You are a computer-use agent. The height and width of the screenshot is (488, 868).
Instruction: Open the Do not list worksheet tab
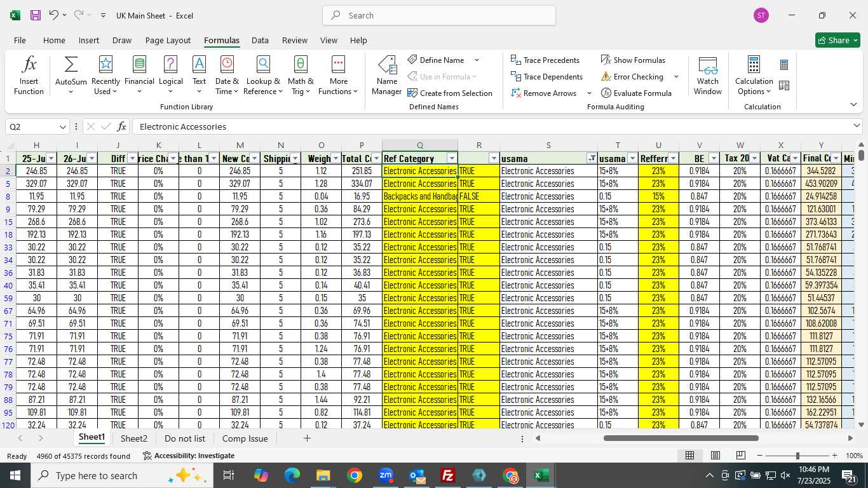pos(185,438)
